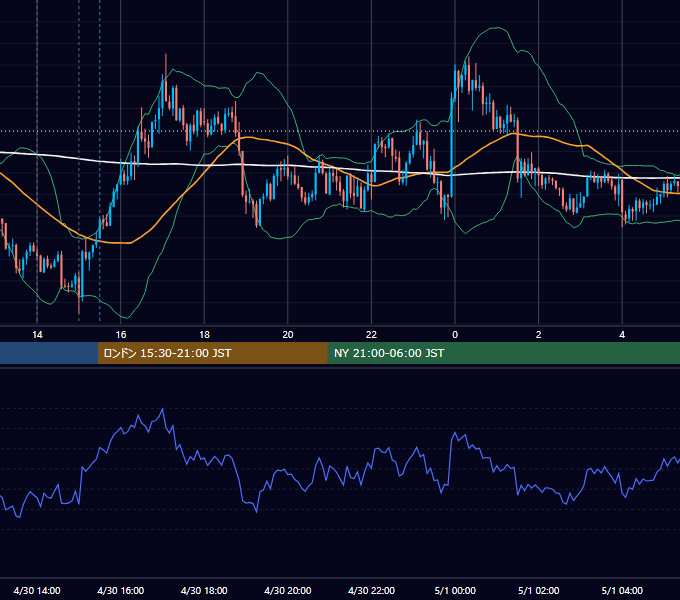Click the 5/1 00:00 date label
This screenshot has height=600, width=680.
point(455,590)
